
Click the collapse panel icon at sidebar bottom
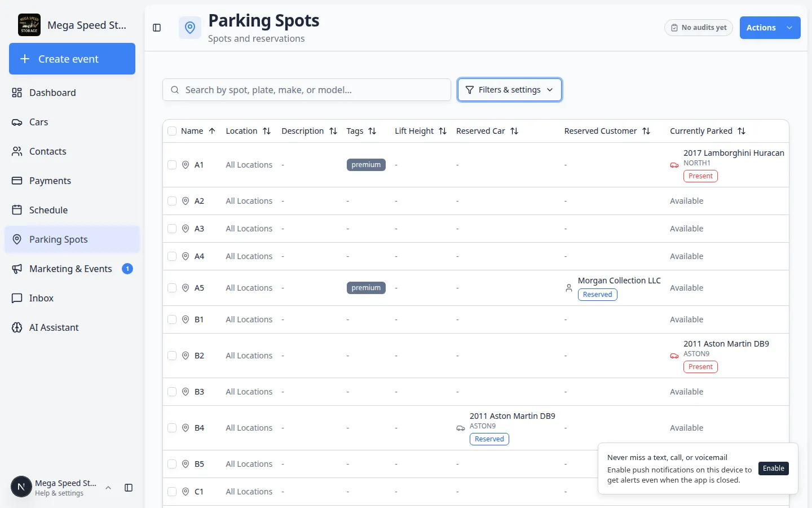[x=129, y=488]
